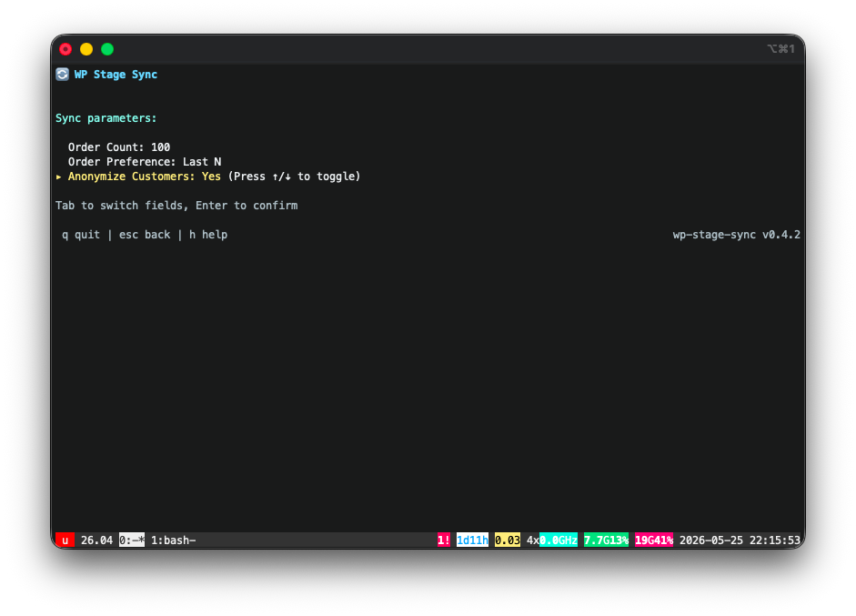The image size is (856, 616).
Task: Click Tab to switch fields hint line
Action: point(176,206)
